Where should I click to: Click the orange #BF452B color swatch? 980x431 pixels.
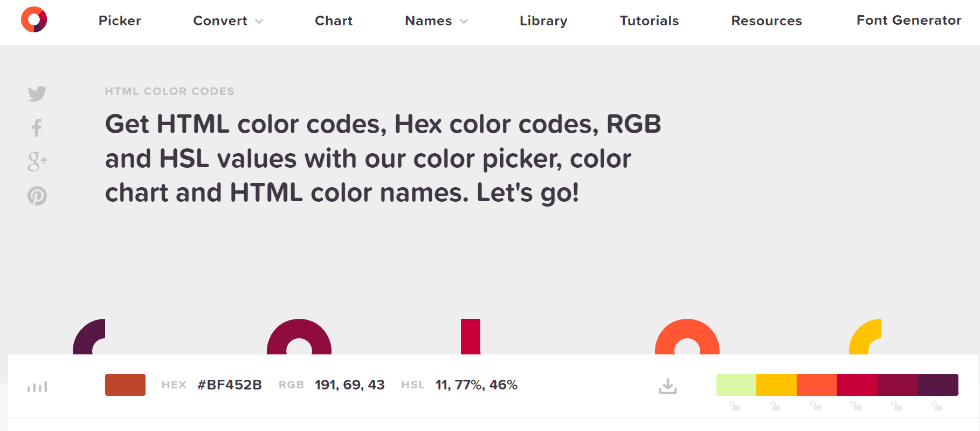coord(125,385)
